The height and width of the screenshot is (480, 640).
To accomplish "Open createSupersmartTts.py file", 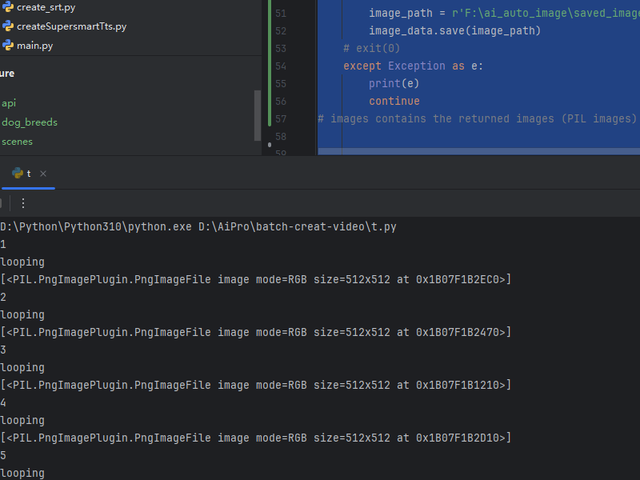I will pos(71,26).
